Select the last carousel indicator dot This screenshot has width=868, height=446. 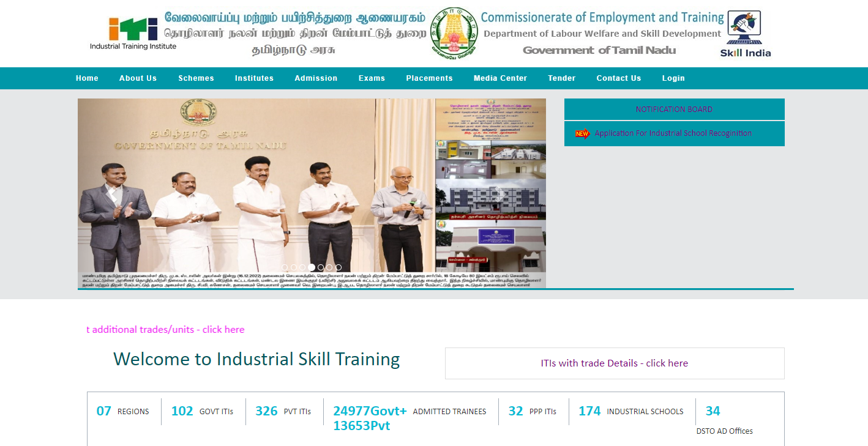pyautogui.click(x=339, y=267)
